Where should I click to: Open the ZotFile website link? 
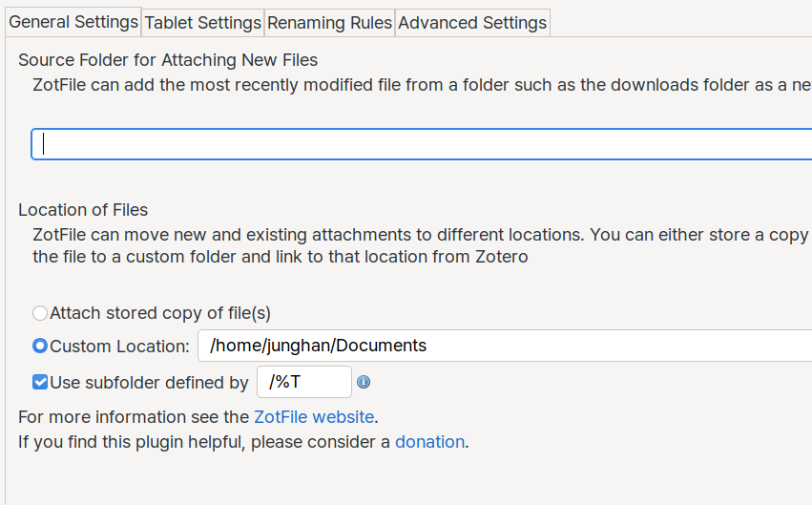(314, 417)
